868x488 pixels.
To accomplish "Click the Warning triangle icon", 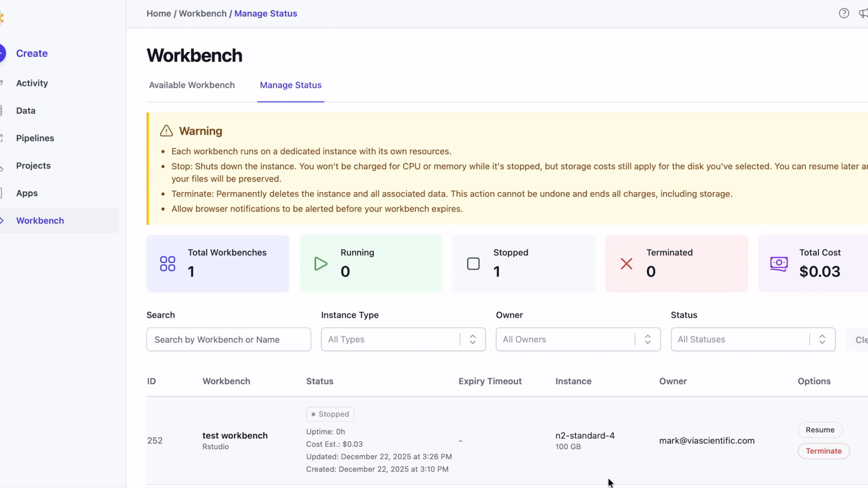I will (166, 131).
